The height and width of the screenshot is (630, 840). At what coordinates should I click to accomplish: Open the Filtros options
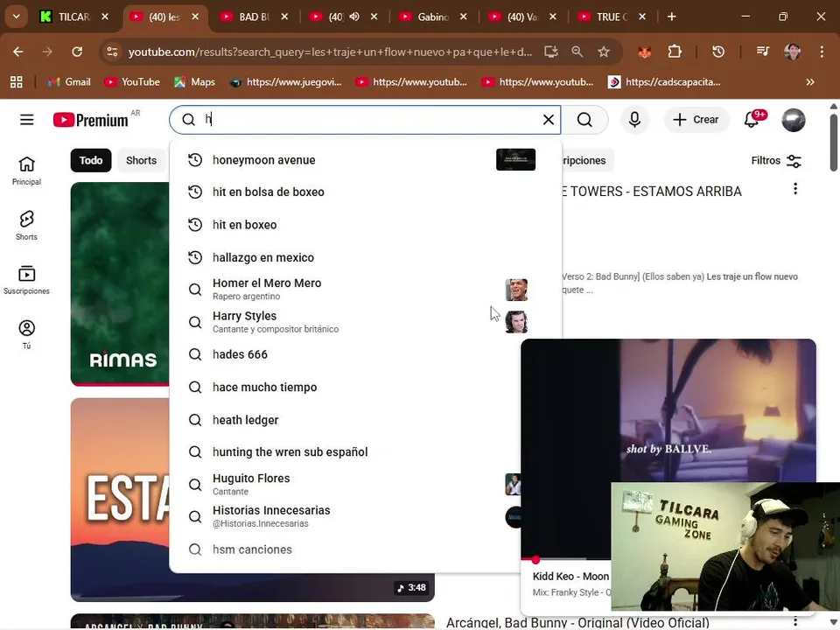(x=776, y=161)
